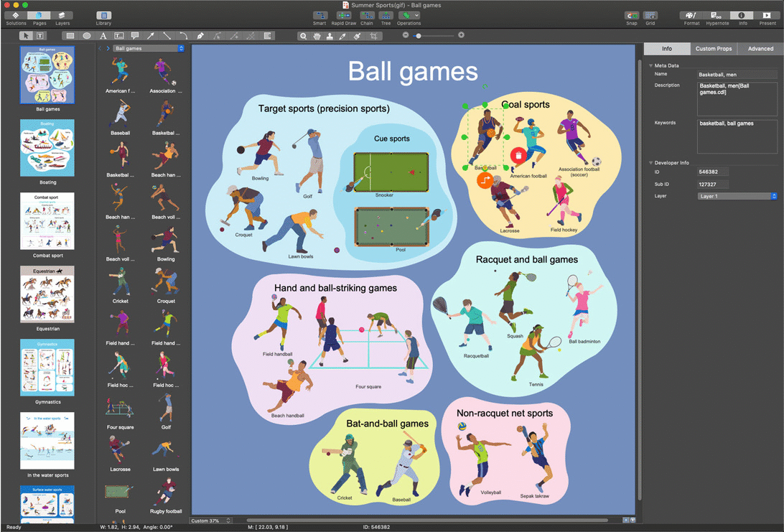The width and height of the screenshot is (784, 532).
Task: Select the arrow connector tool
Action: [151, 35]
